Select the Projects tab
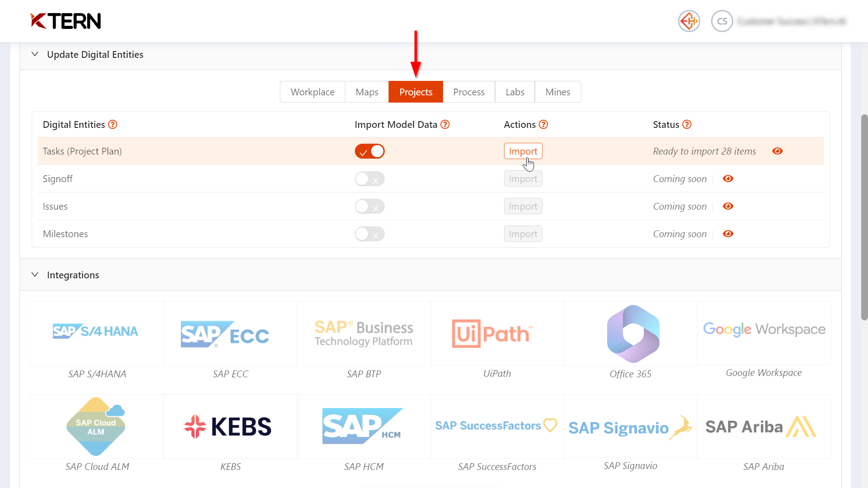The height and width of the screenshot is (488, 868). point(415,92)
